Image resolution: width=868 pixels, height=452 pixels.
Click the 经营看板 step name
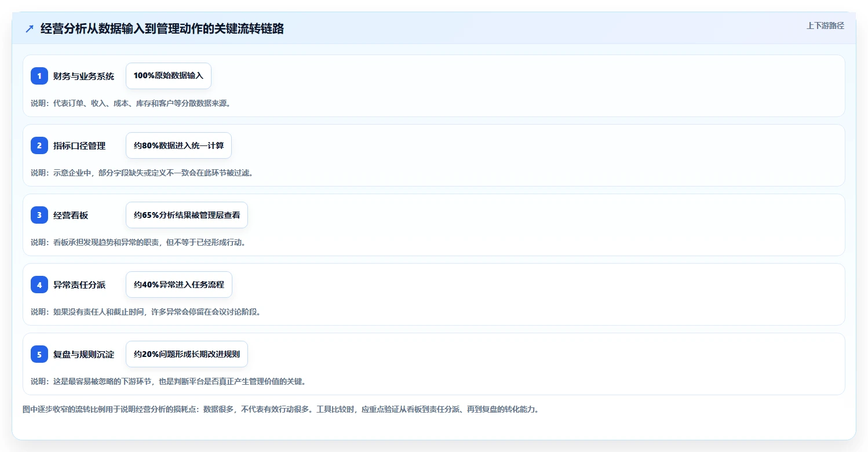(x=71, y=216)
